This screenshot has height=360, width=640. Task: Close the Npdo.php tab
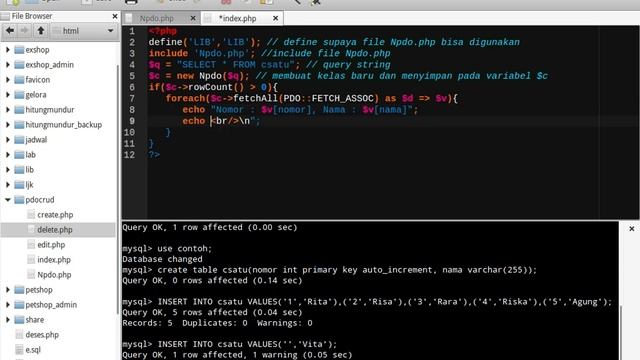(193, 18)
